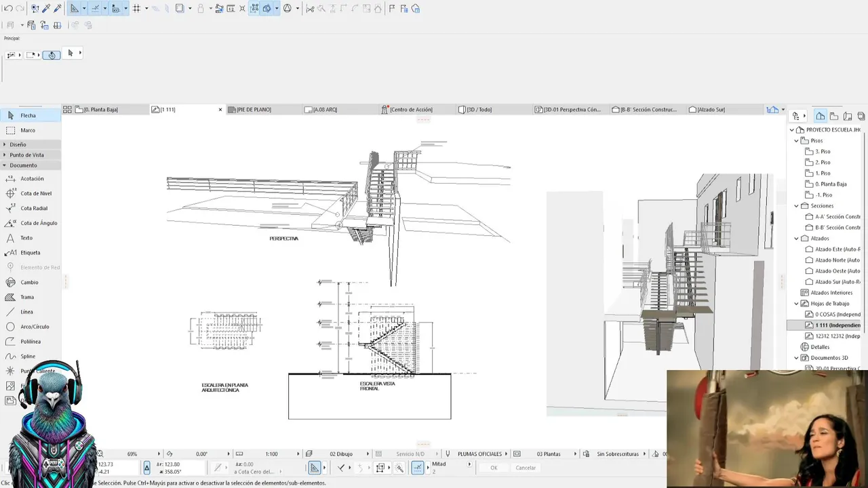
Task: Collapse the Documento tool group
Action: click(x=31, y=165)
